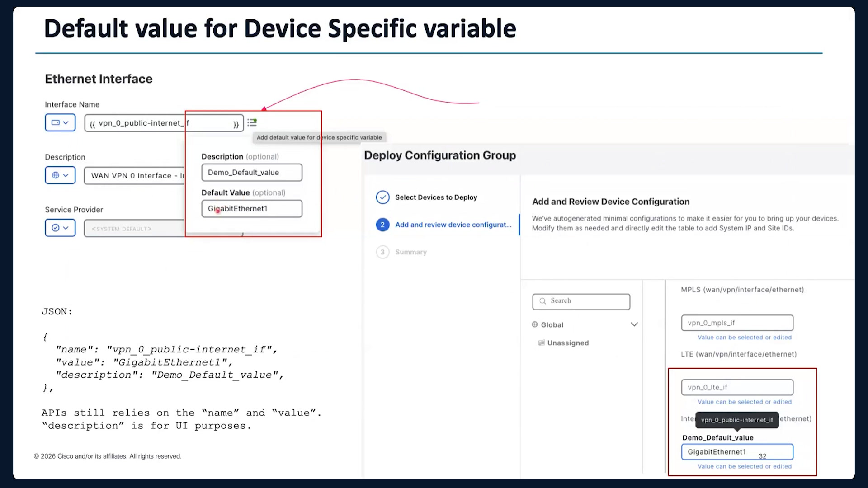This screenshot has width=868, height=488.
Task: Click the Demo_Default_value description field
Action: pyautogui.click(x=252, y=173)
